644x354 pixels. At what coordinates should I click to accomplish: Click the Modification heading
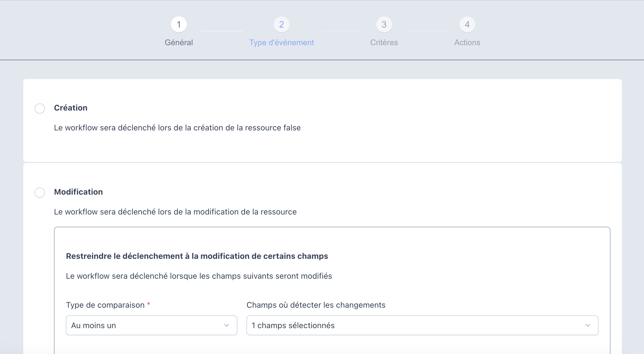pos(78,192)
